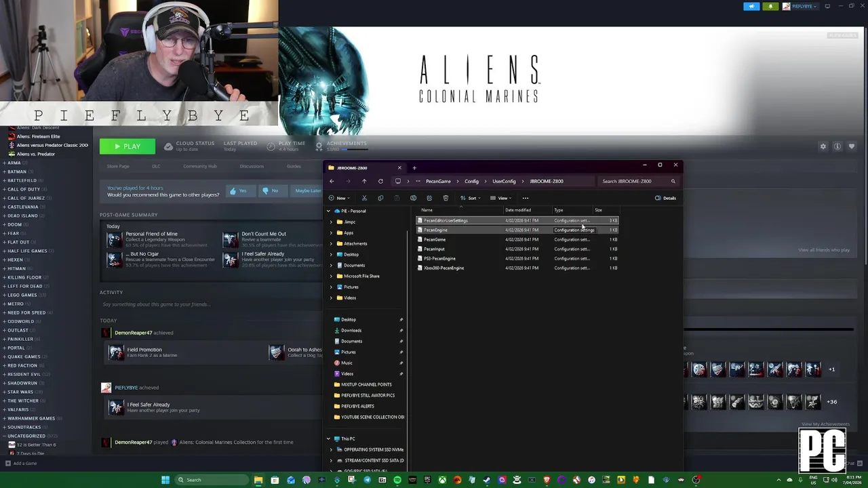The height and width of the screenshot is (488, 868).
Task: Click the UserConfig breadcrumb in address bar
Action: [x=504, y=181]
